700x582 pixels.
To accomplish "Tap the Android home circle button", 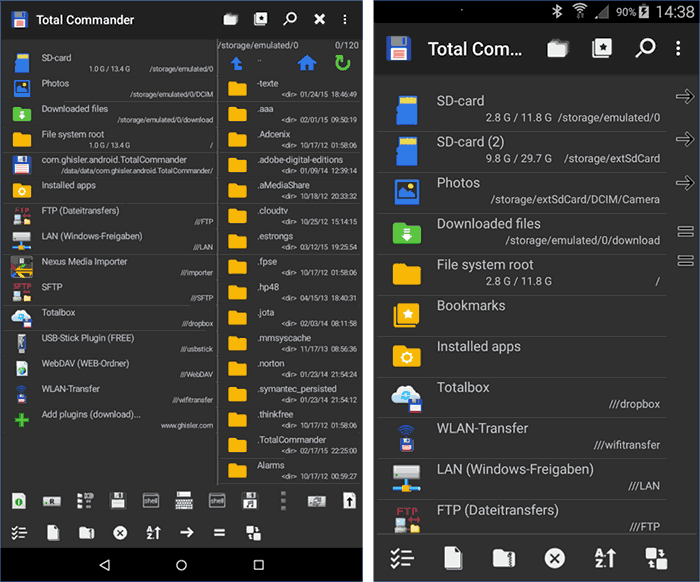I will [x=181, y=565].
